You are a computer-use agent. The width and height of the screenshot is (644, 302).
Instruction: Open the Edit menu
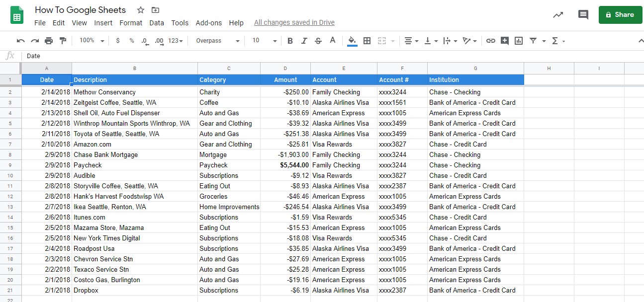pyautogui.click(x=59, y=23)
